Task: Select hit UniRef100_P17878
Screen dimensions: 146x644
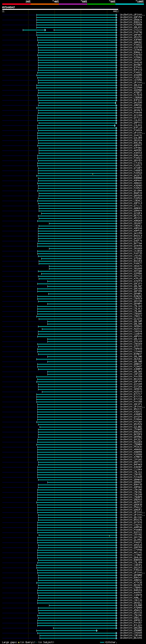Action: click(x=131, y=95)
